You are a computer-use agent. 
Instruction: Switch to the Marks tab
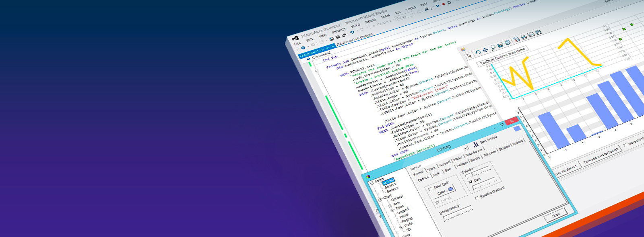click(x=458, y=159)
